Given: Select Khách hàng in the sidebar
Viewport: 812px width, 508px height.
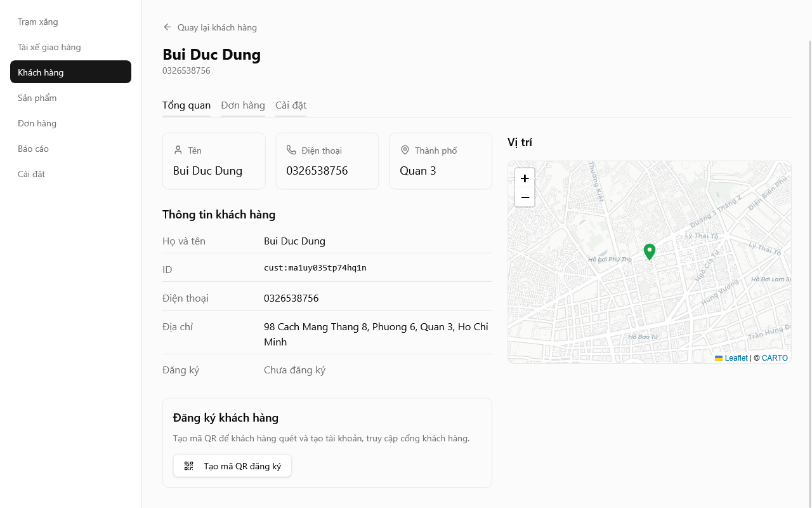Looking at the screenshot, I should (x=40, y=72).
